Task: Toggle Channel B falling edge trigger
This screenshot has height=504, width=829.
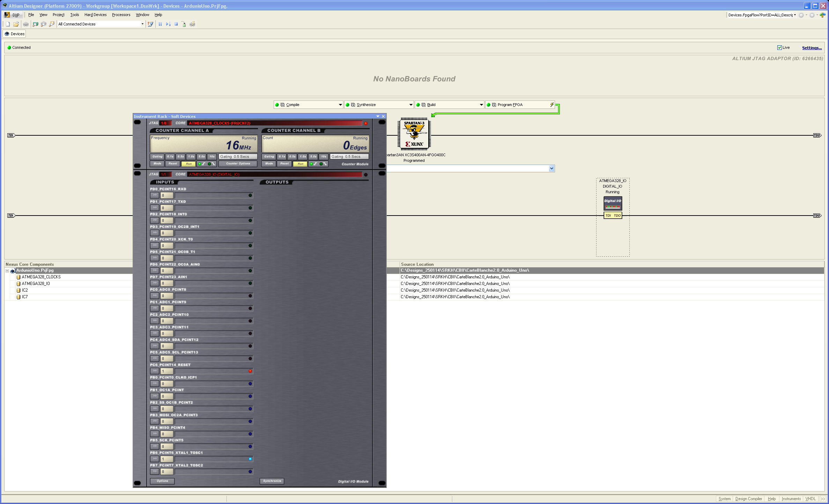Action: pos(323,164)
